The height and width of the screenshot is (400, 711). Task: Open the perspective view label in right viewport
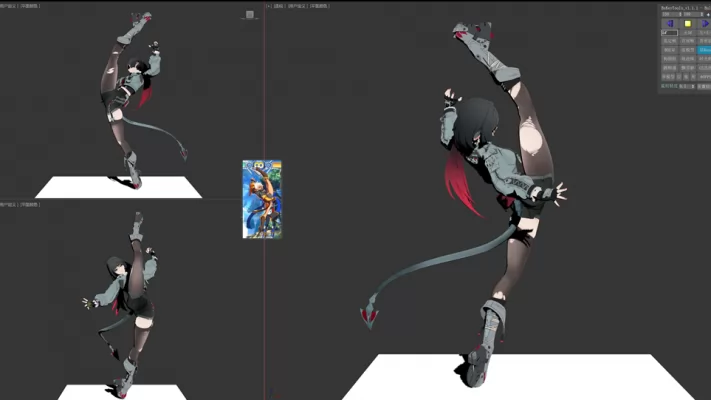[x=278, y=6]
